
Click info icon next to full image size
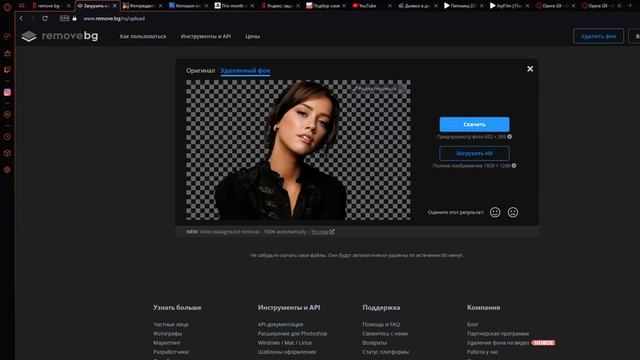click(x=514, y=166)
